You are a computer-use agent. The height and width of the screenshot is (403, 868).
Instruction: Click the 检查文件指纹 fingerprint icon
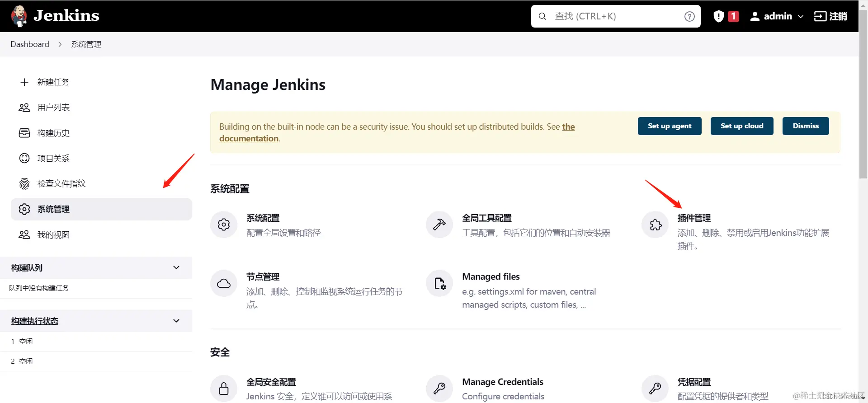coord(24,183)
